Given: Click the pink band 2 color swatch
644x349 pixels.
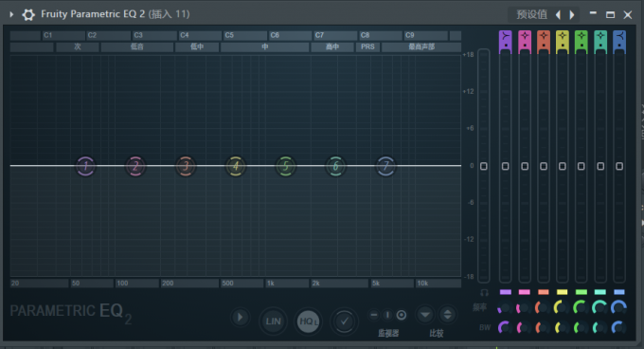Looking at the screenshot, I should (x=525, y=292).
